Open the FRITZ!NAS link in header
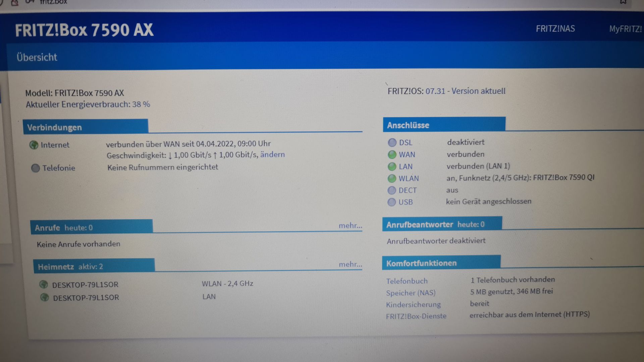Screen dimensions: 644x362 (x=555, y=29)
